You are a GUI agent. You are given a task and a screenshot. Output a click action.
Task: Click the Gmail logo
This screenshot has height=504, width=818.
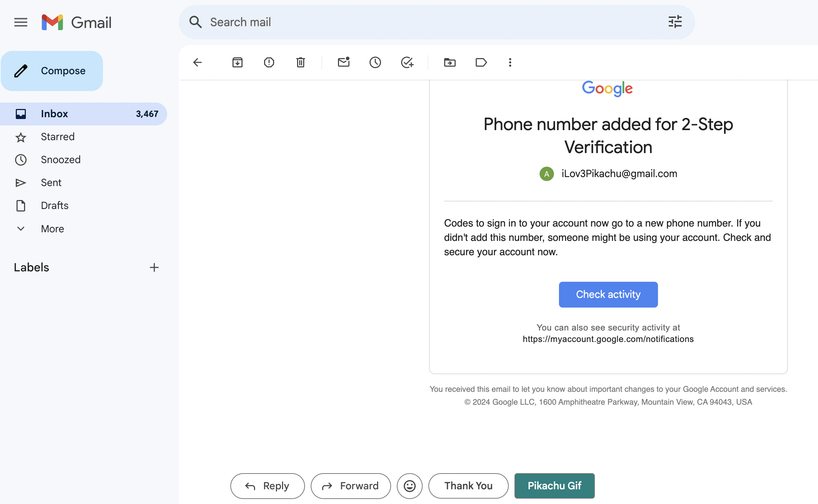click(76, 22)
